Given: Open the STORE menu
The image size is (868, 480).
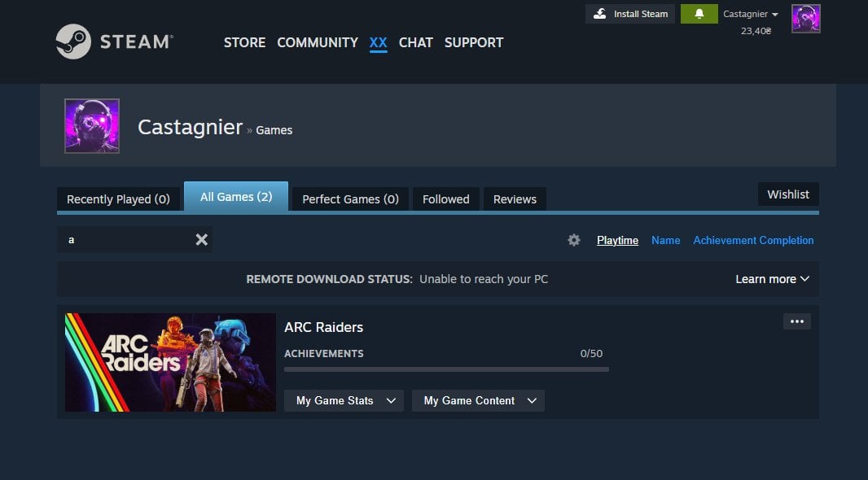Looking at the screenshot, I should [x=244, y=42].
